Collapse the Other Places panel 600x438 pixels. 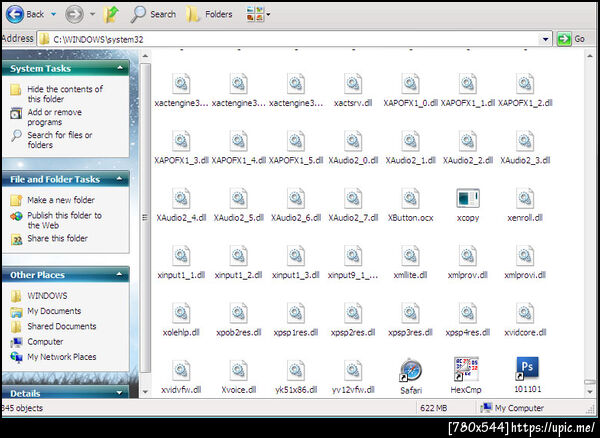tap(119, 274)
